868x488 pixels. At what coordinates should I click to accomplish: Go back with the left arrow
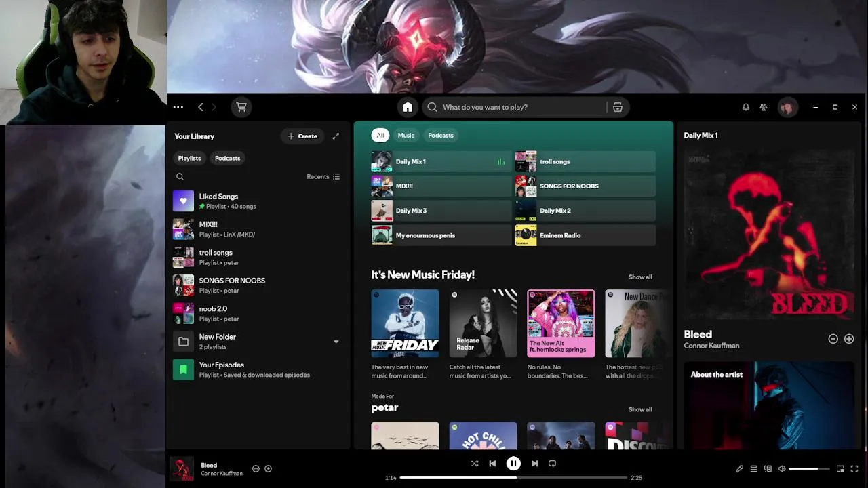pos(201,107)
